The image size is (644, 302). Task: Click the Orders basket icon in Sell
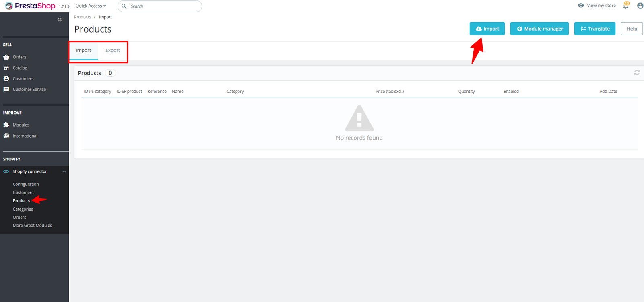6,57
